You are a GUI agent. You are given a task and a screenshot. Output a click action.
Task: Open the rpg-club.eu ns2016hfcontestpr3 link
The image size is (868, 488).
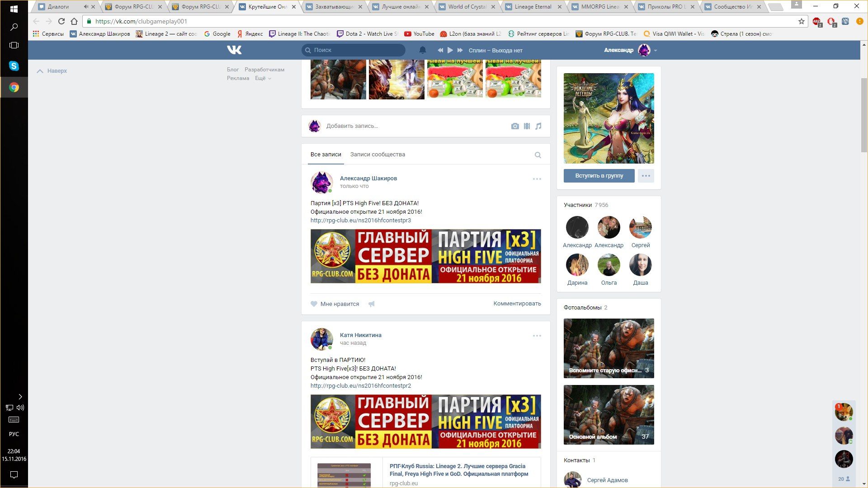point(360,221)
